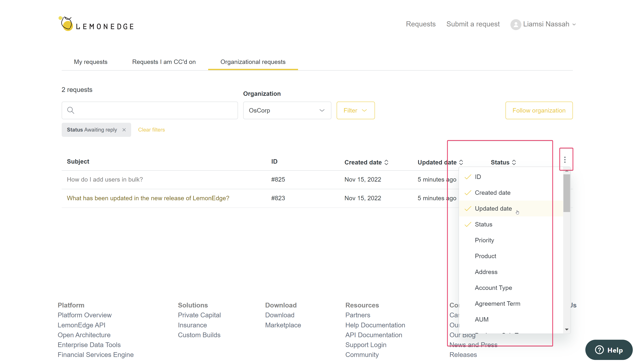Uncheck the ID column option
640x364 pixels.
pos(511,177)
